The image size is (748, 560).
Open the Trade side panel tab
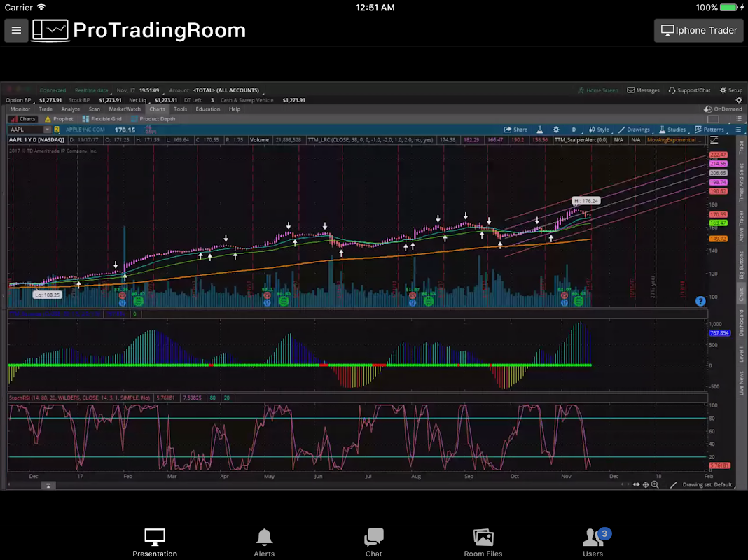coord(741,147)
